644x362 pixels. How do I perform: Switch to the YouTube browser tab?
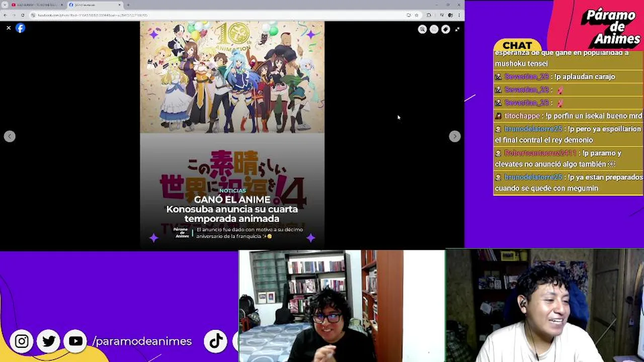(38, 5)
